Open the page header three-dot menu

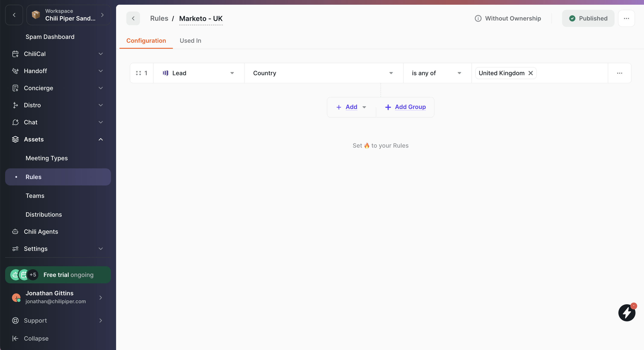click(626, 19)
